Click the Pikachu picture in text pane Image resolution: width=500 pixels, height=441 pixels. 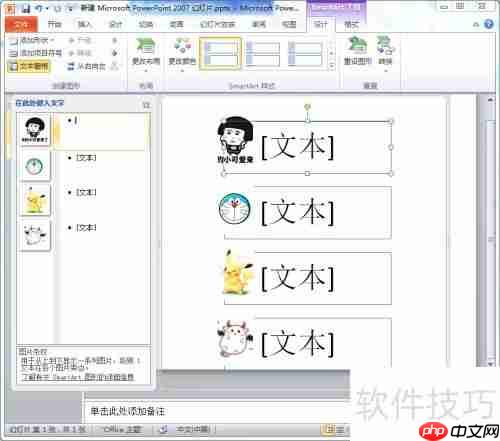pos(35,200)
